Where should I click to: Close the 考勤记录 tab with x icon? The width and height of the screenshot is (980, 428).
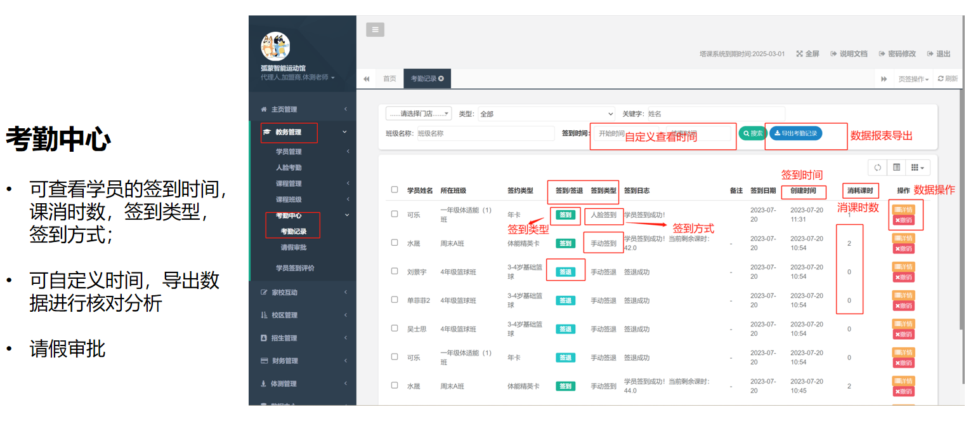point(441,79)
